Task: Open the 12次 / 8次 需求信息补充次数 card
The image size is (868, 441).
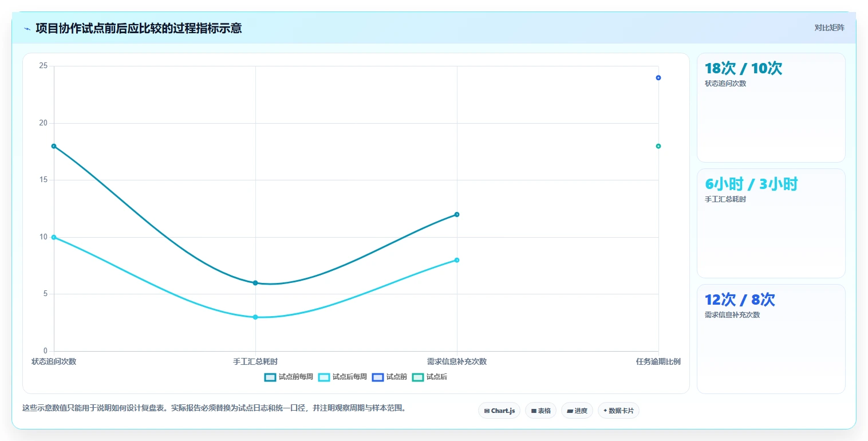Action: [771, 339]
